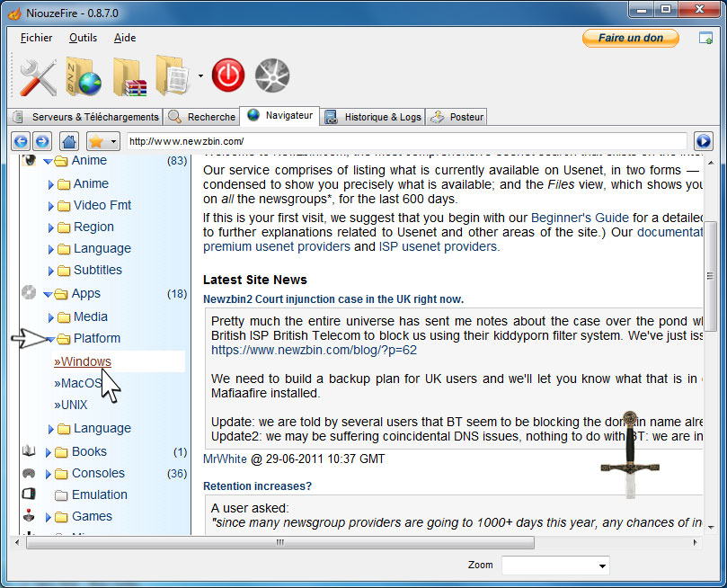Expand the Media folder
The image size is (727, 588).
[x=51, y=317]
